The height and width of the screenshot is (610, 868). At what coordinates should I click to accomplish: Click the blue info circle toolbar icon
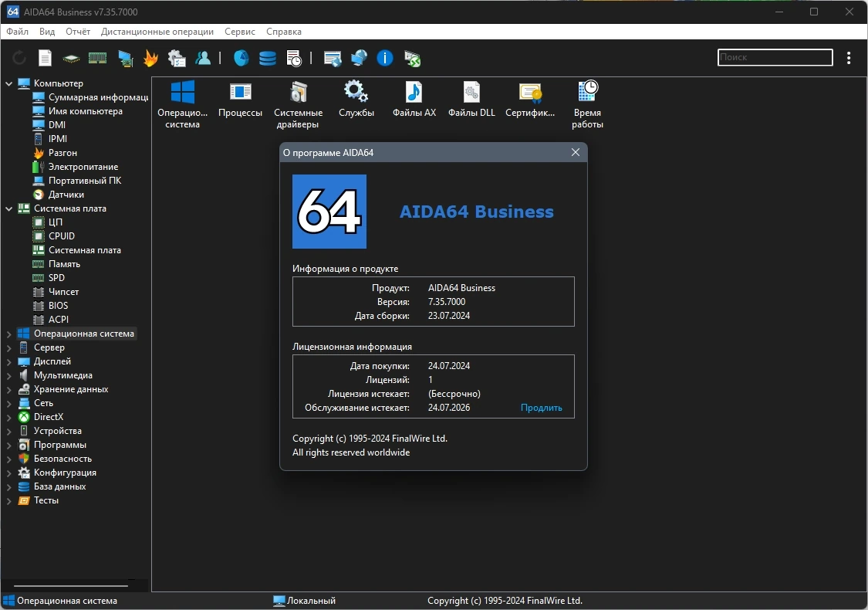385,58
